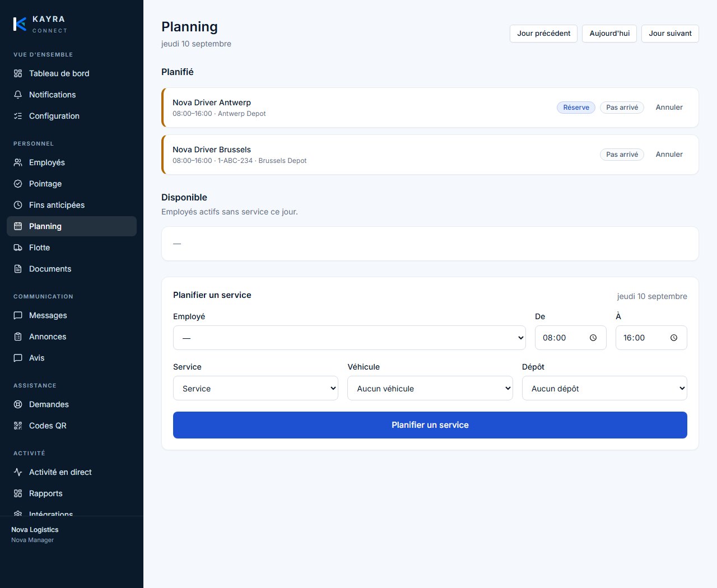Open the Dépôt dropdown showing Aucun dépôt

[x=604, y=388]
